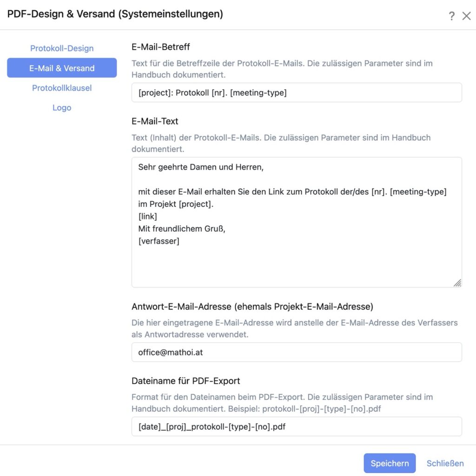Click the Schließen link
The image size is (476, 476).
point(445,463)
